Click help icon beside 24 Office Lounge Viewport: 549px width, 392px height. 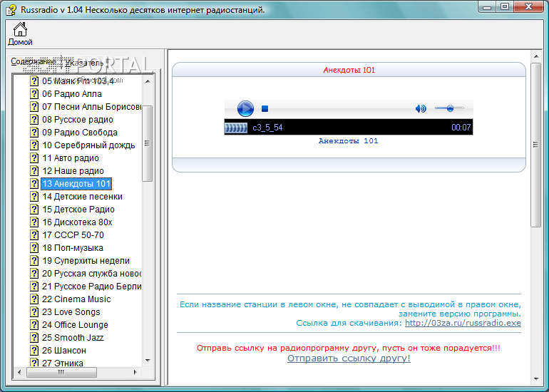click(34, 325)
